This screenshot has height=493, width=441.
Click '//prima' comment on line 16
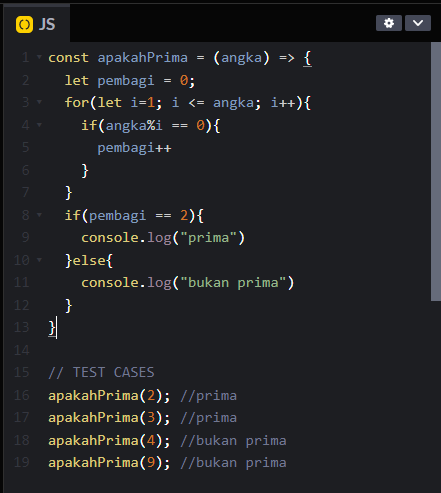209,396
